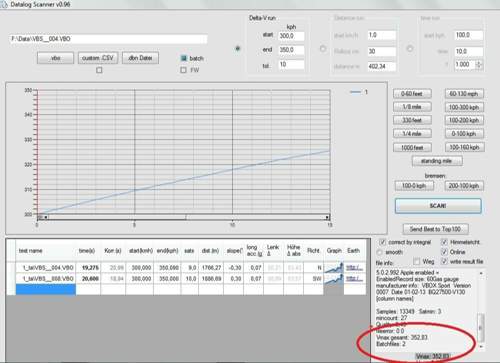Select the Distance run radio button
500x363 pixels.
click(x=323, y=49)
